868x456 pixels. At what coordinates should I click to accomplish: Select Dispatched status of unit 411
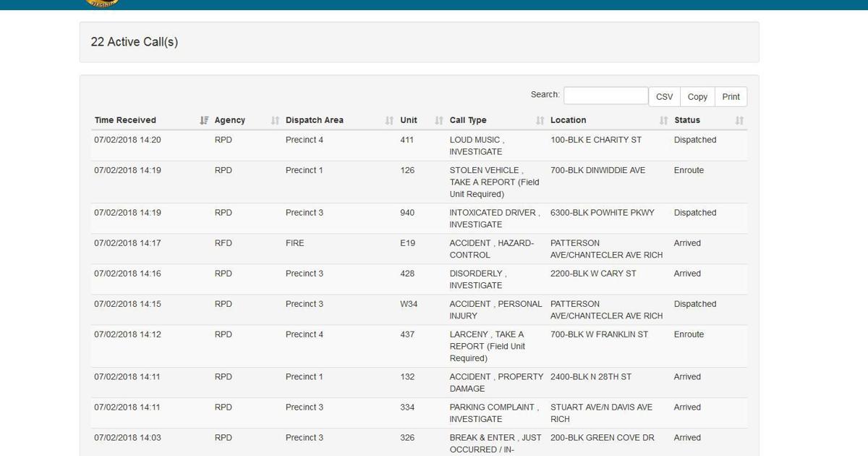pyautogui.click(x=695, y=140)
